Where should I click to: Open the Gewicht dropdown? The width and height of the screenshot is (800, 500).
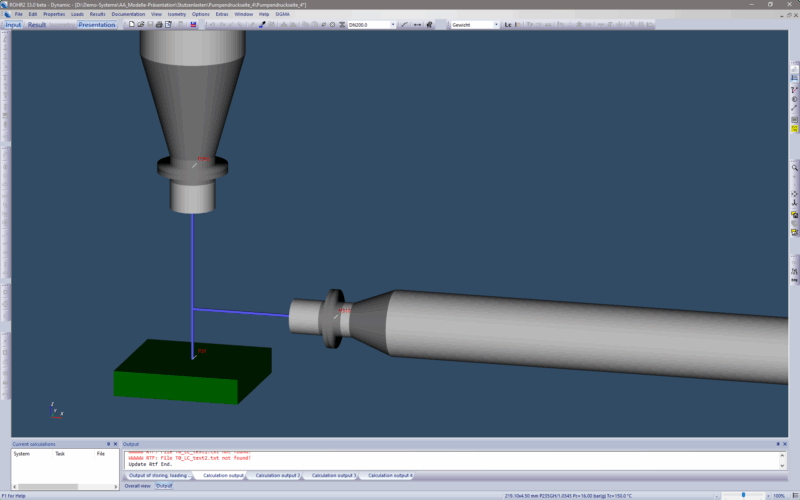pos(495,24)
